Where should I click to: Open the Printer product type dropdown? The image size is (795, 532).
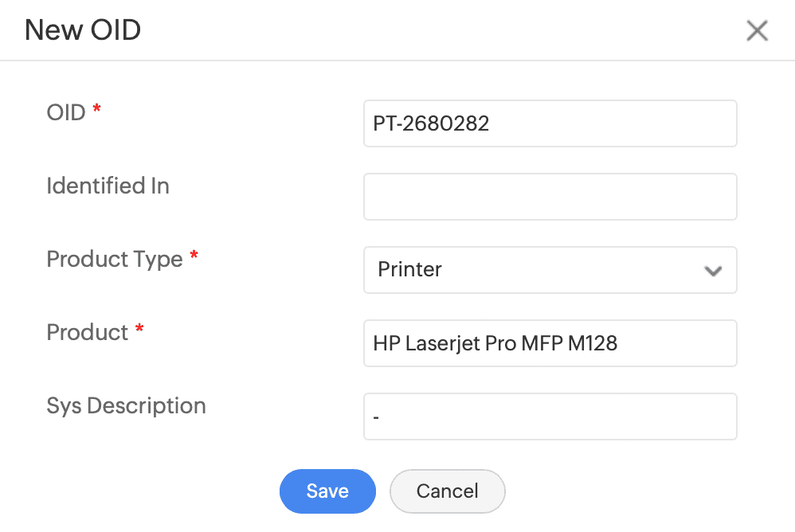tap(550, 270)
